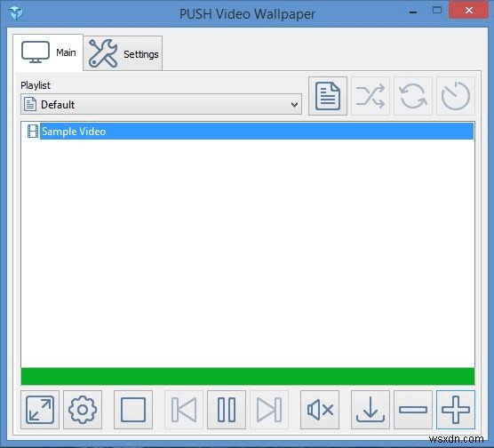Click the green playback progress bar
Screen dimensions: 494x448
point(248,376)
